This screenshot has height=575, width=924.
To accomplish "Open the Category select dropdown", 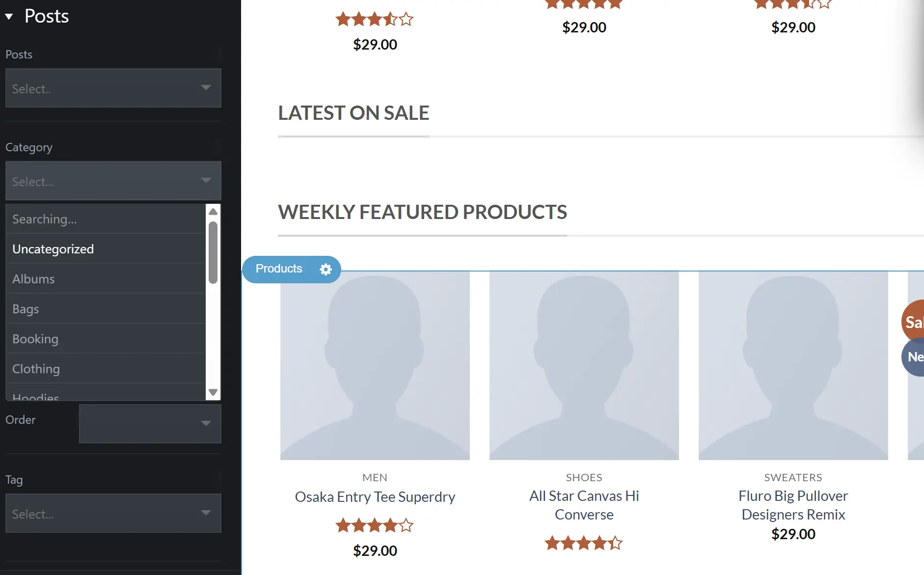I will pyautogui.click(x=113, y=181).
